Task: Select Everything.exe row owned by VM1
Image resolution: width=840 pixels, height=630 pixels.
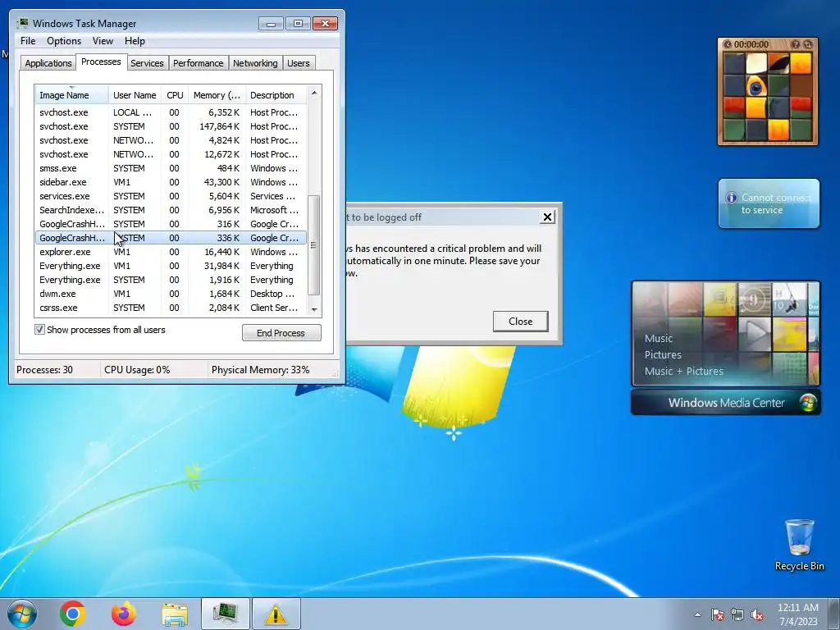Action: (171, 266)
